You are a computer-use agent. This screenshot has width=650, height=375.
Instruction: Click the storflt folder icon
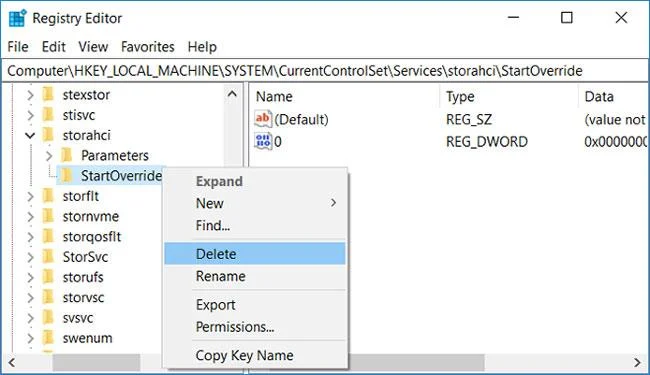[x=49, y=196]
